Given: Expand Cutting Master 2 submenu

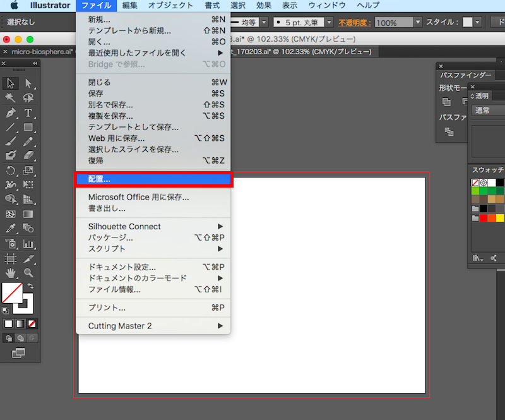Looking at the screenshot, I should tap(153, 326).
